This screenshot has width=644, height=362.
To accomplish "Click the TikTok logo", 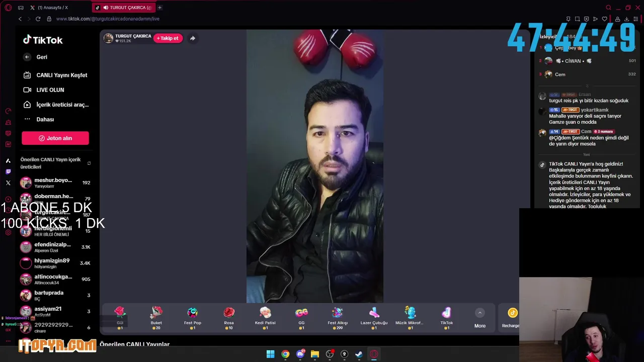I will point(43,40).
